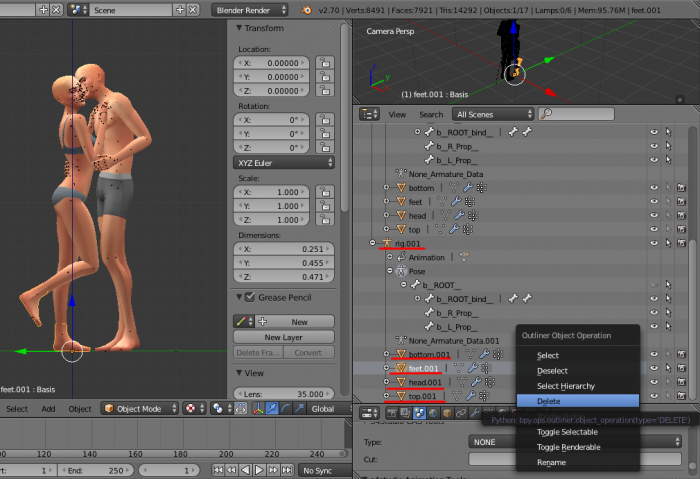700x479 pixels.
Task: Click the jump to end frame button
Action: 288,470
